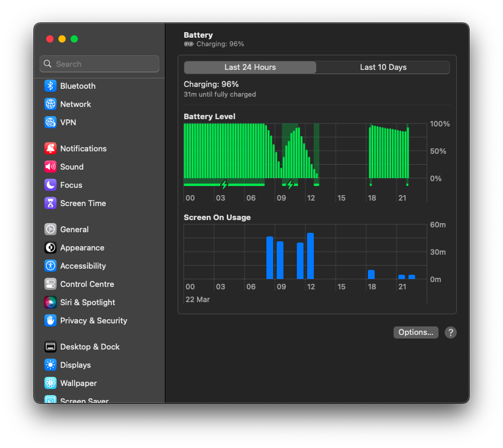Screen dimensions: 503x448
Task: Click the search magnifier icon
Action: [x=47, y=64]
